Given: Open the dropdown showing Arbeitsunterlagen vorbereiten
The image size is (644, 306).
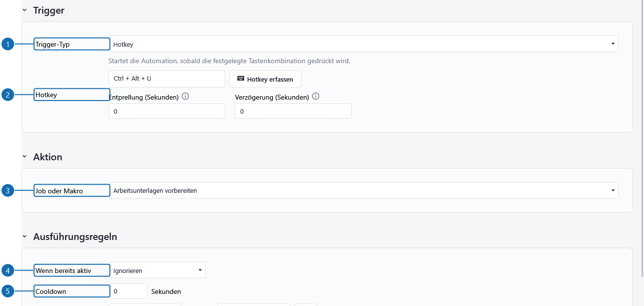Looking at the screenshot, I should pyautogui.click(x=363, y=190).
